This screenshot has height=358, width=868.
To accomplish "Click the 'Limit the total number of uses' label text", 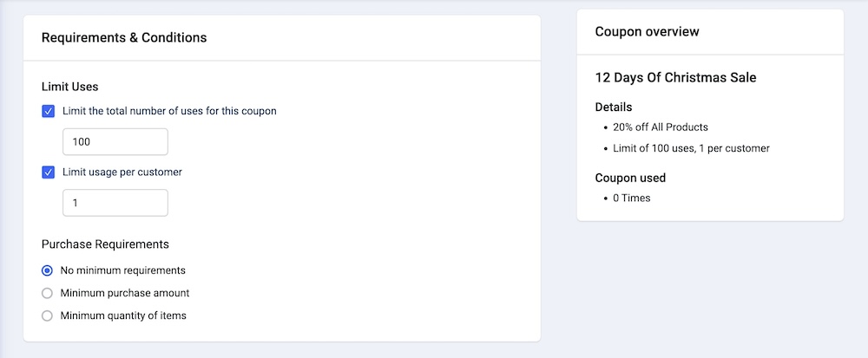I will [169, 111].
